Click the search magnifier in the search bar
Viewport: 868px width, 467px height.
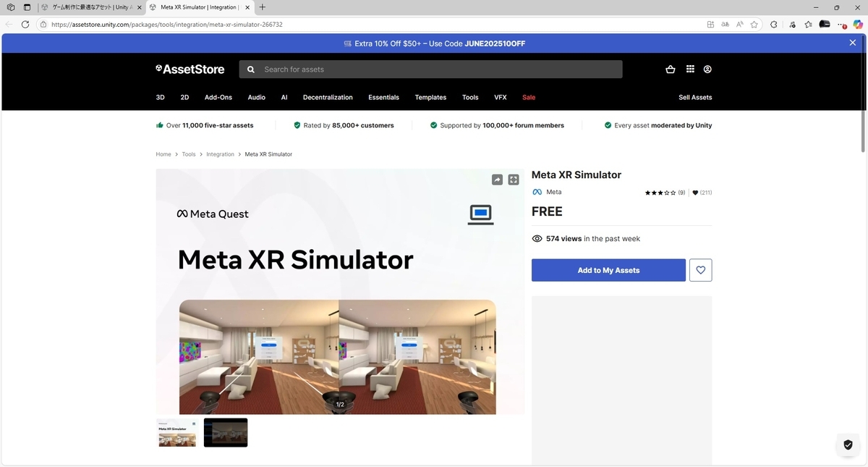click(250, 69)
